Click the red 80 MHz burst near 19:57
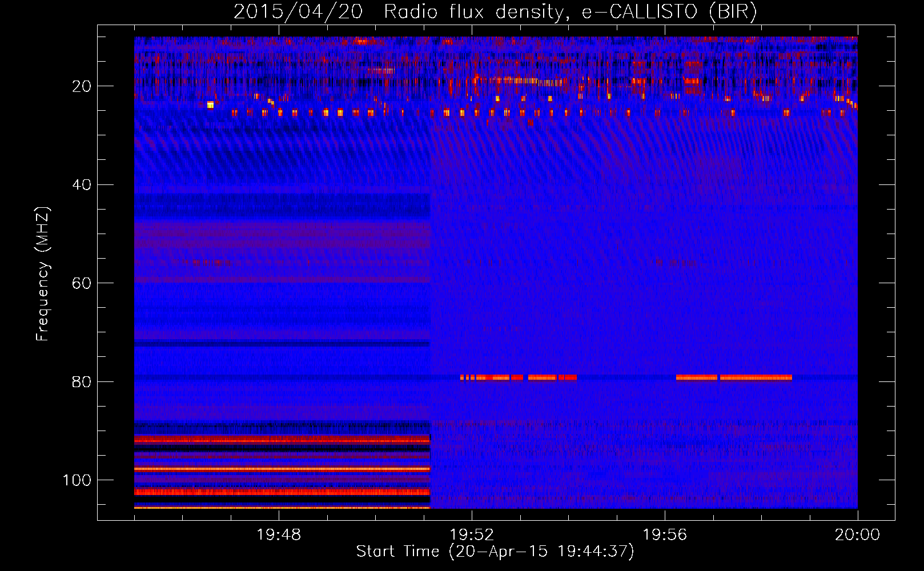Screen dimensions: 924x571 (x=734, y=377)
